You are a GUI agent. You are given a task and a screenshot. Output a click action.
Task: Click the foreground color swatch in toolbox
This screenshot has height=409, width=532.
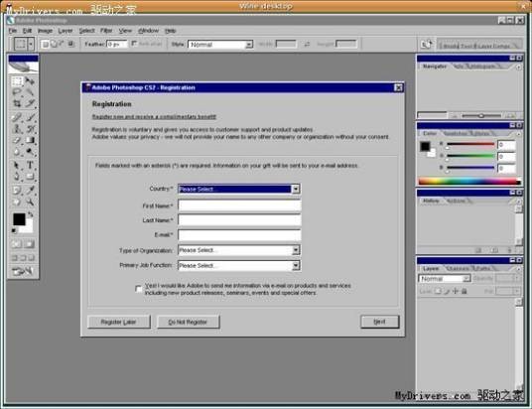coord(19,219)
